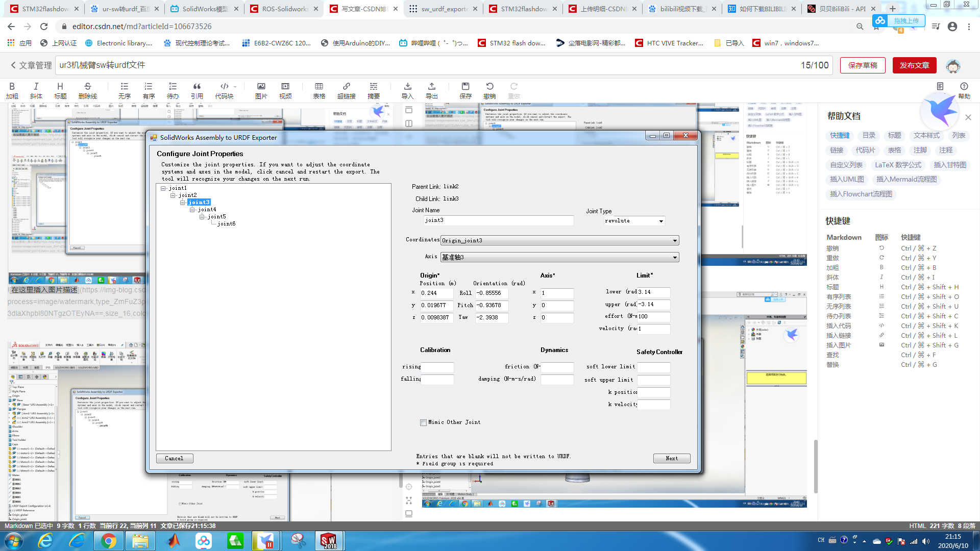Open SolidWorks 2018 from the taskbar
This screenshot has width=980, height=551.
tap(329, 540)
